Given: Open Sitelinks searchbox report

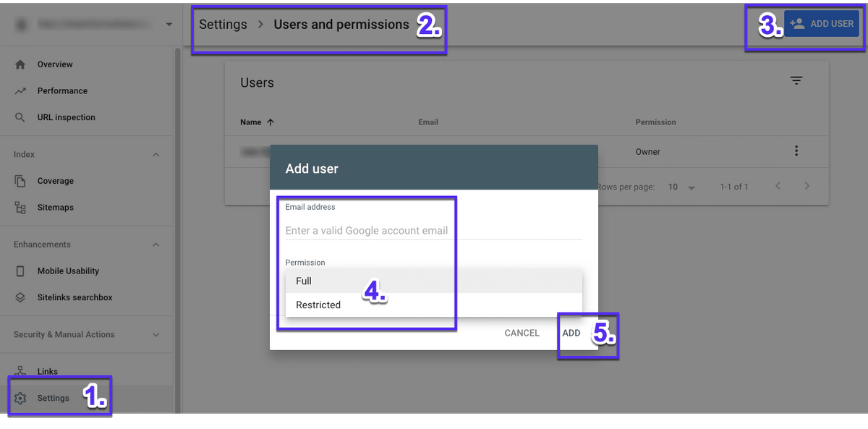Looking at the screenshot, I should [x=75, y=297].
